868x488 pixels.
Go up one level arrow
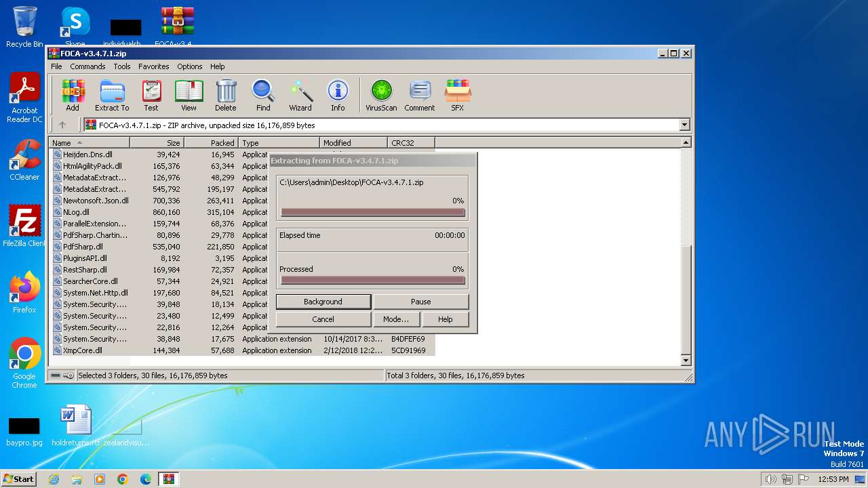(62, 125)
